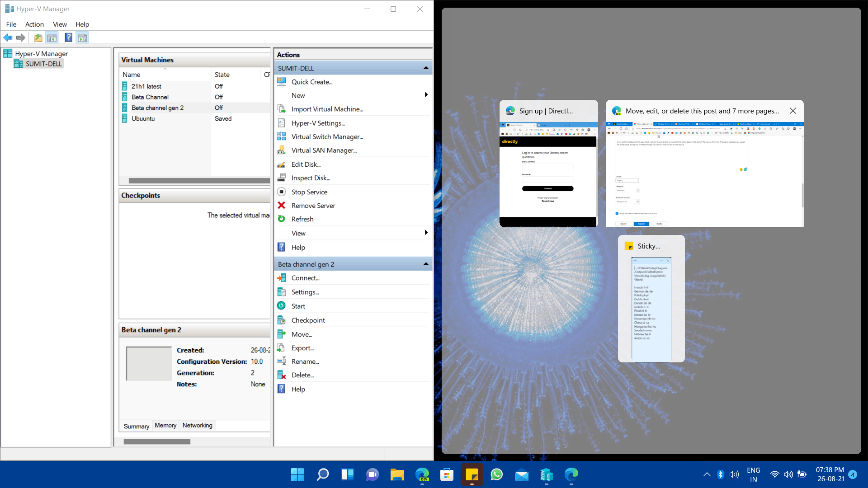Viewport: 868px width, 488px height.
Task: Refresh the SUMIT-DELL server
Action: [x=302, y=219]
